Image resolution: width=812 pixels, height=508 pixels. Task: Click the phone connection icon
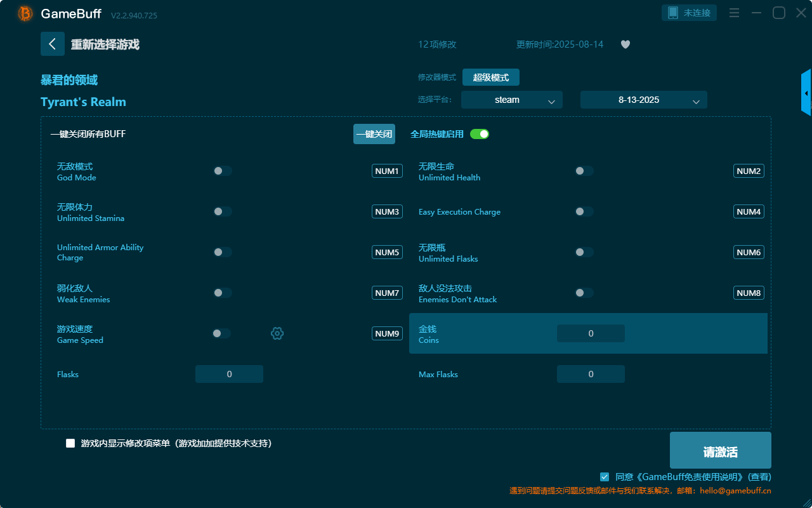673,13
